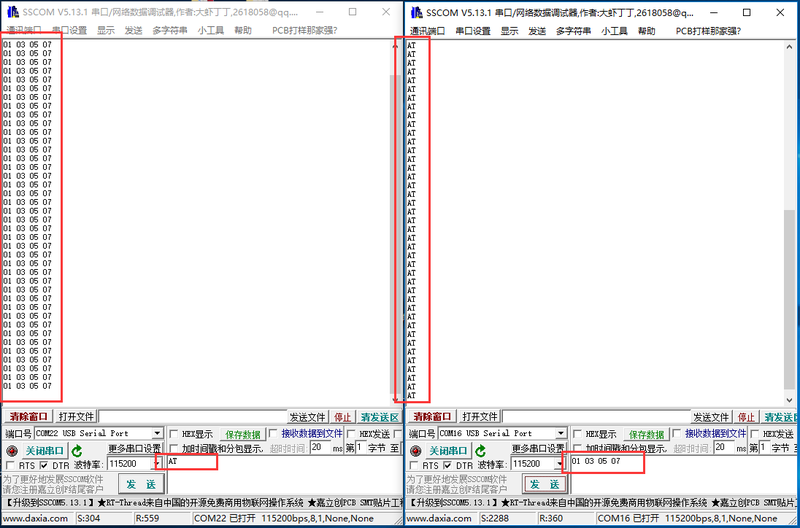Click the 发送 send button in COM16 window
This screenshot has height=528, width=800.
pyautogui.click(x=544, y=484)
